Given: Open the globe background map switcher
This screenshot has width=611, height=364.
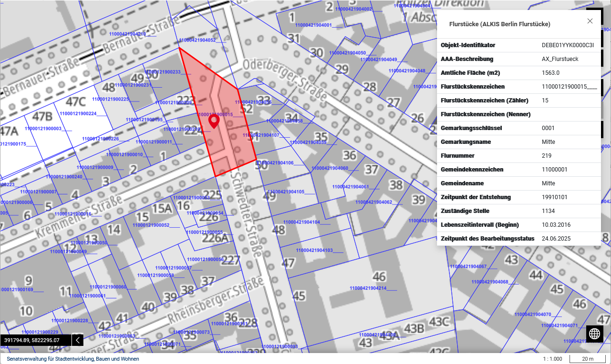Looking at the screenshot, I should click(x=595, y=334).
